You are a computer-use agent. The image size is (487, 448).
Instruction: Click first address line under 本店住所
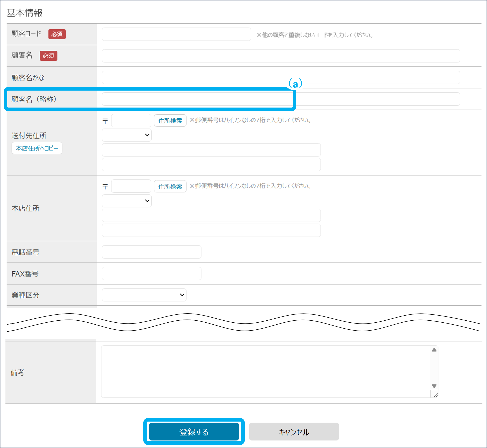[x=211, y=215]
